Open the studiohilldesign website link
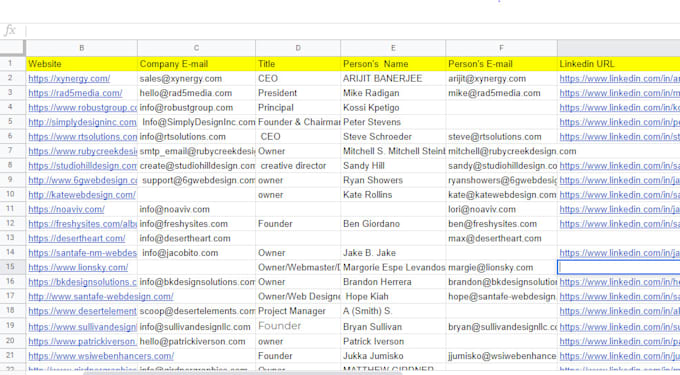 tap(82, 166)
